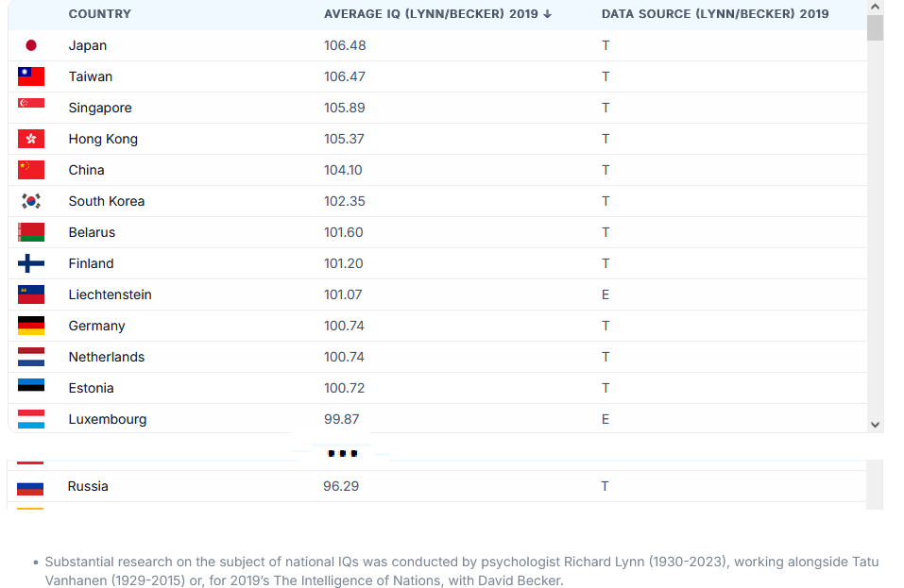This screenshot has height=588, width=904.
Task: Click the scrollbar up arrow
Action: click(x=875, y=7)
